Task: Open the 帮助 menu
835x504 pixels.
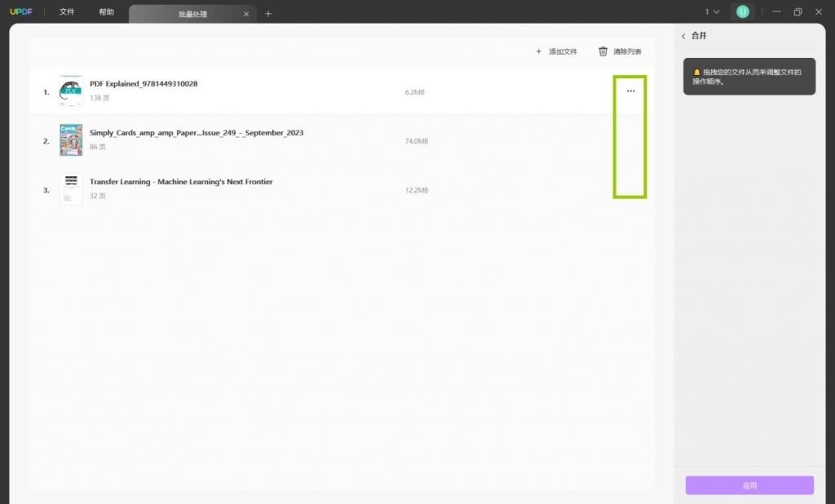Action: (107, 11)
